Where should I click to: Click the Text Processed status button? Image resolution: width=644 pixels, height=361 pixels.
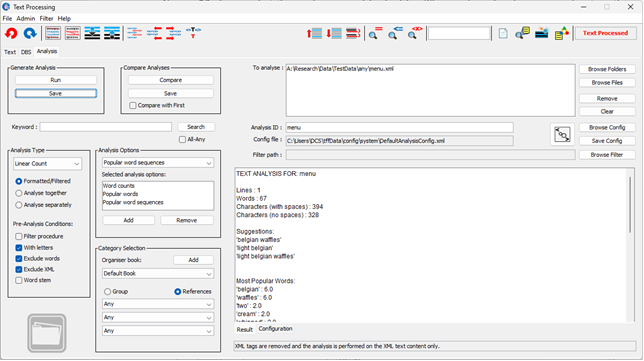(x=605, y=33)
